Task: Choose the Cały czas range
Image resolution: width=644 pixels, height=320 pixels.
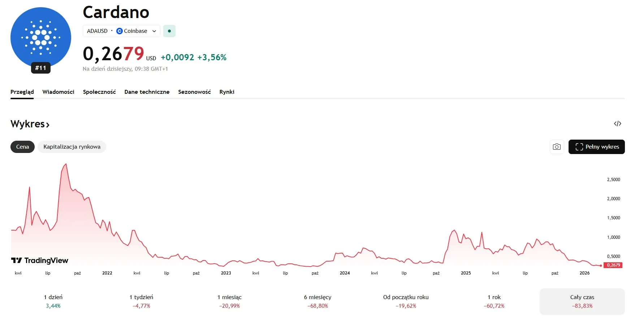Action: tap(582, 301)
